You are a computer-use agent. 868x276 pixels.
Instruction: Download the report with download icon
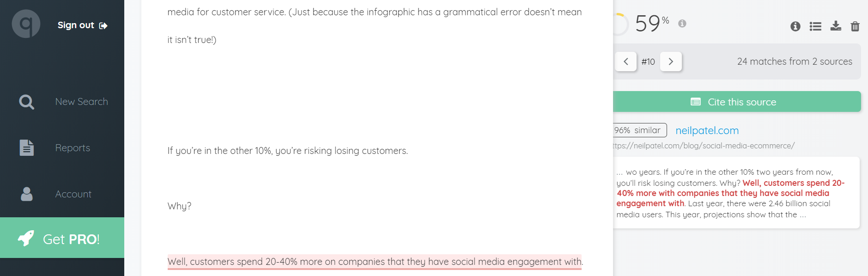click(836, 26)
